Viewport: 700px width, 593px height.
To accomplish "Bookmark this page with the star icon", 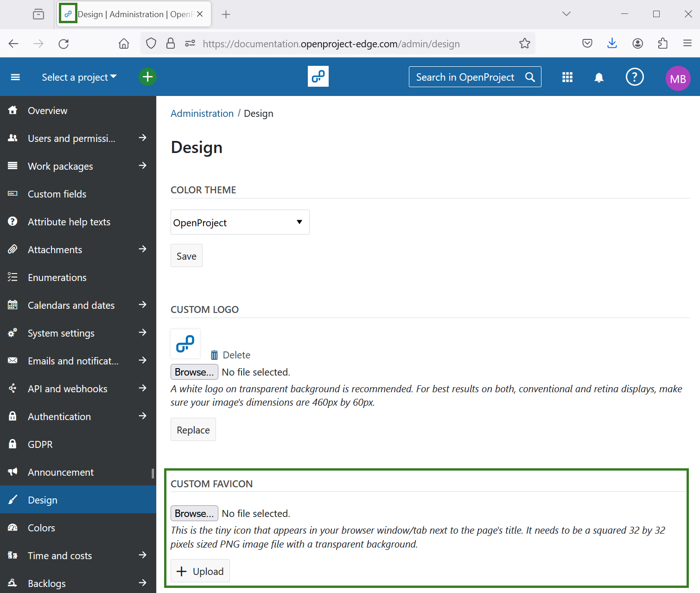I will click(x=524, y=44).
